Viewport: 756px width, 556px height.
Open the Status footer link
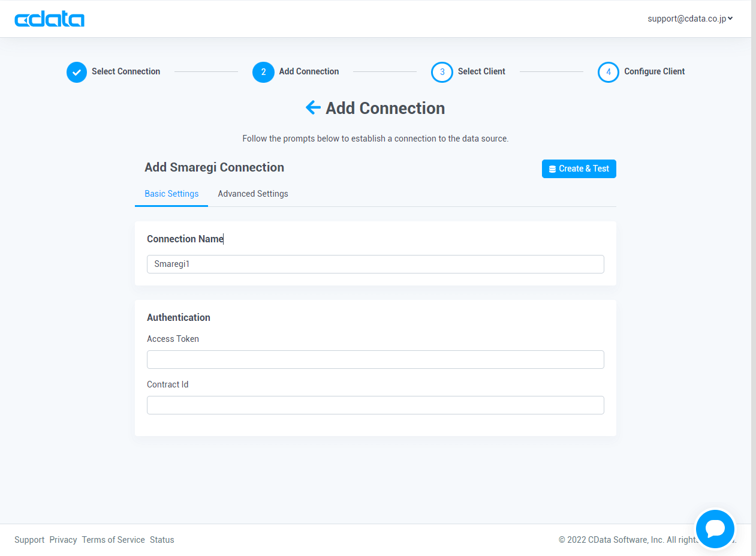pos(162,540)
